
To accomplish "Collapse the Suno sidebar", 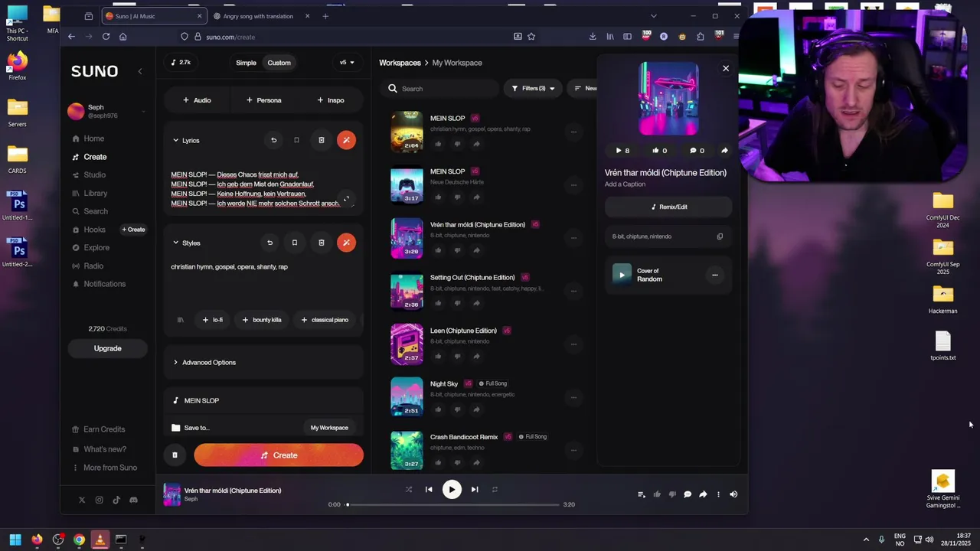I will tap(139, 71).
